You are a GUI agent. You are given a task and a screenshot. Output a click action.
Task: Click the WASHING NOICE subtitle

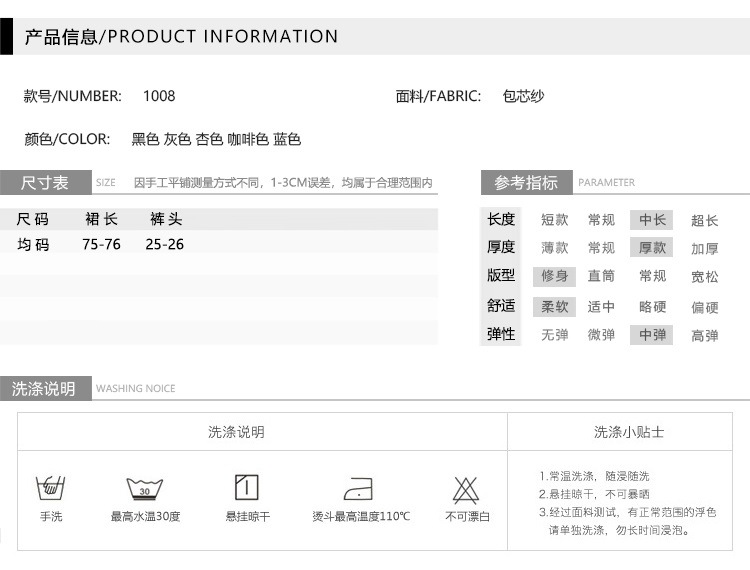pyautogui.click(x=135, y=388)
